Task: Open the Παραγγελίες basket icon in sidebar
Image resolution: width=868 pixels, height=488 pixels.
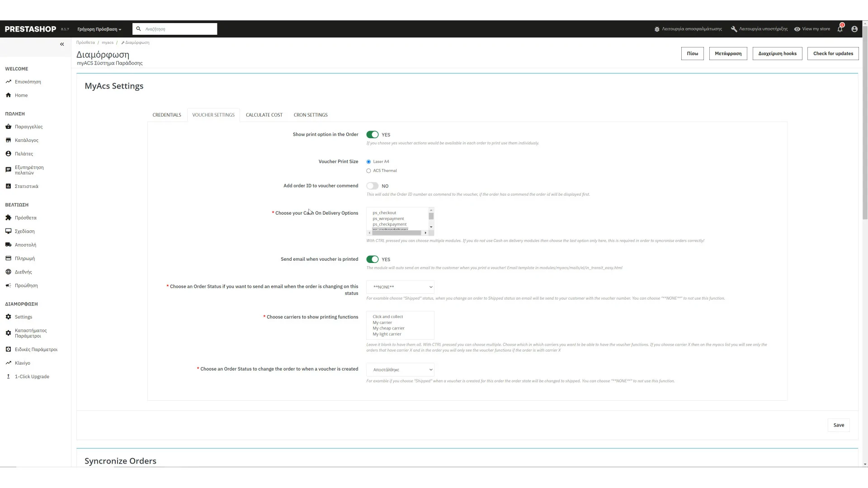Action: [8, 127]
